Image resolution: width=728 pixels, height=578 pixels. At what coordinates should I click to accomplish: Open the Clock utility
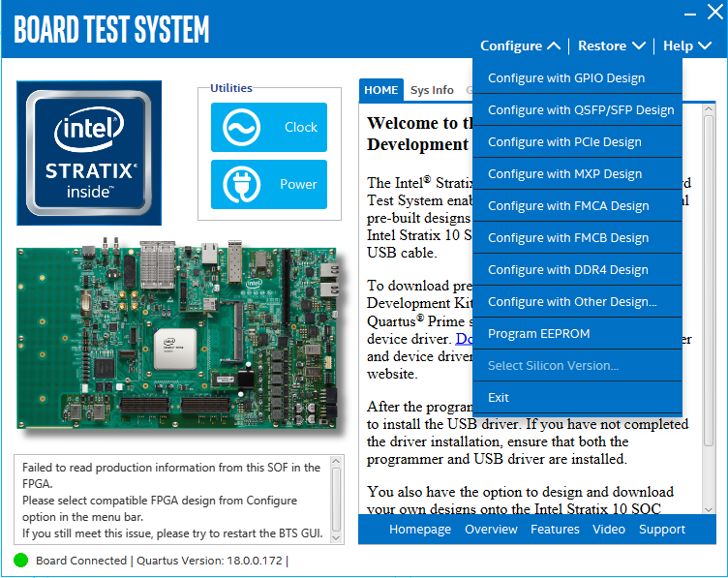pyautogui.click(x=269, y=127)
